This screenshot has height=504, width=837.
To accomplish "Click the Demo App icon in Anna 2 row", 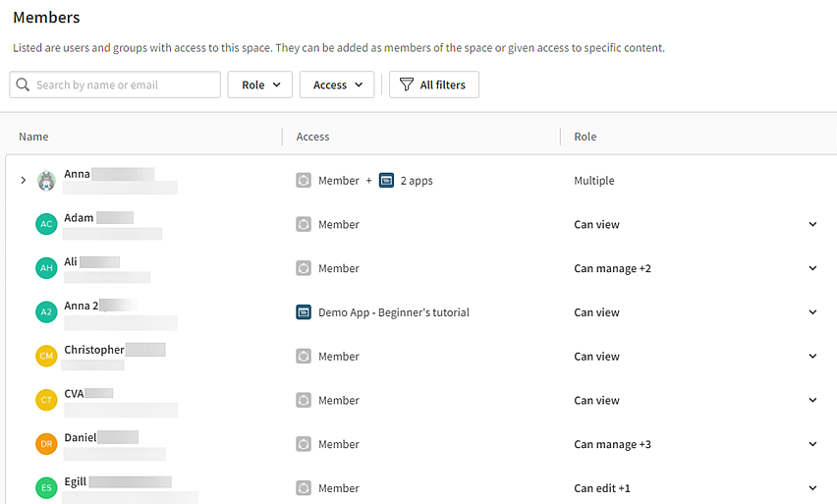I will click(x=304, y=312).
